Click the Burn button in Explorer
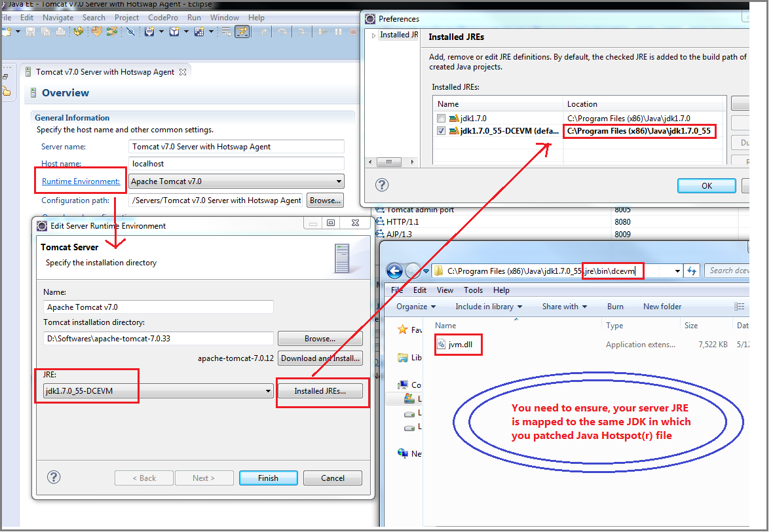Viewport: 773px width, 532px height. click(615, 306)
